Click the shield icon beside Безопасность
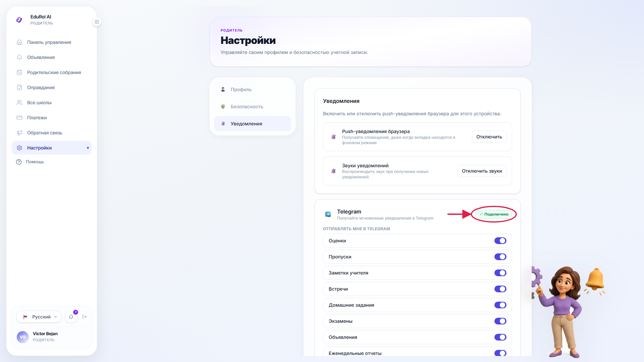This screenshot has height=362, width=644. tap(223, 107)
